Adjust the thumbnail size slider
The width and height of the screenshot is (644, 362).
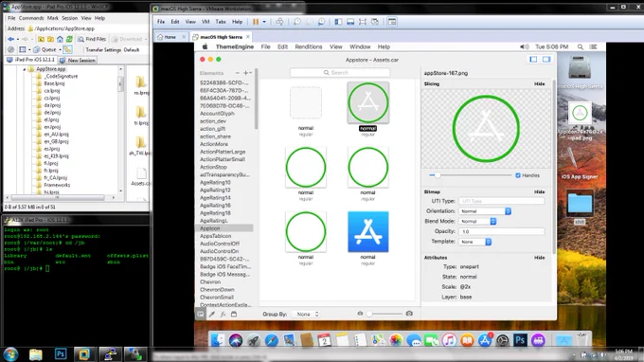click(x=369, y=314)
